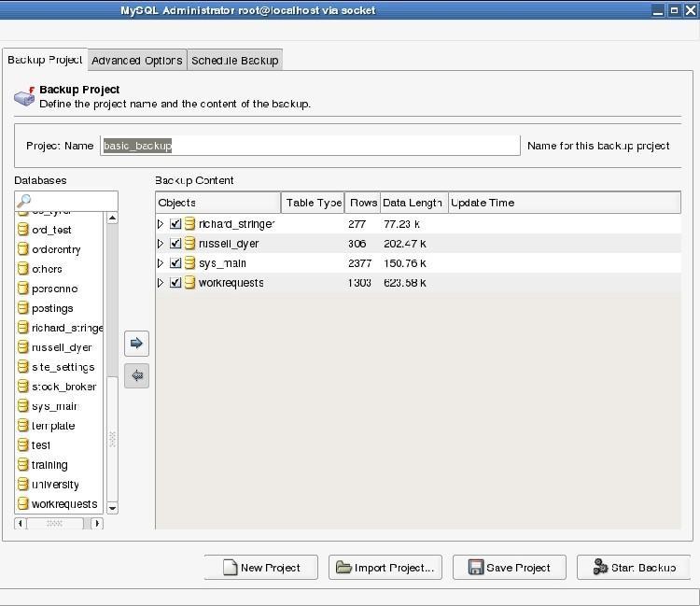Screen dimensions: 700x606
Task: Click the training database icon in list
Action: 23,465
